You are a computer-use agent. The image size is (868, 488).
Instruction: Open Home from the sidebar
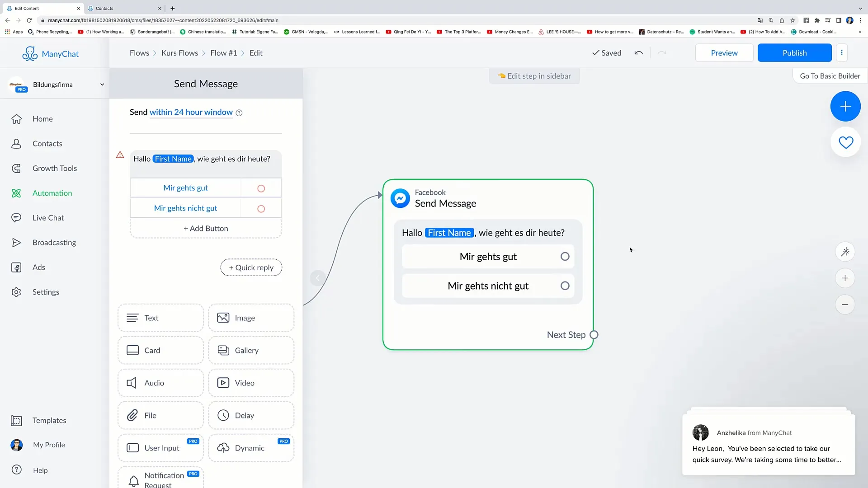point(42,119)
